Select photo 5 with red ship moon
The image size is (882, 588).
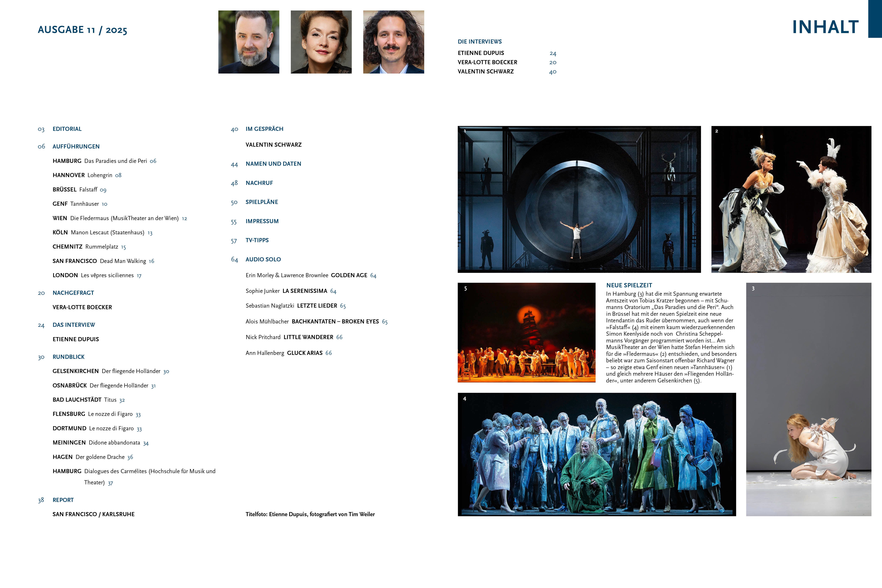tap(526, 333)
